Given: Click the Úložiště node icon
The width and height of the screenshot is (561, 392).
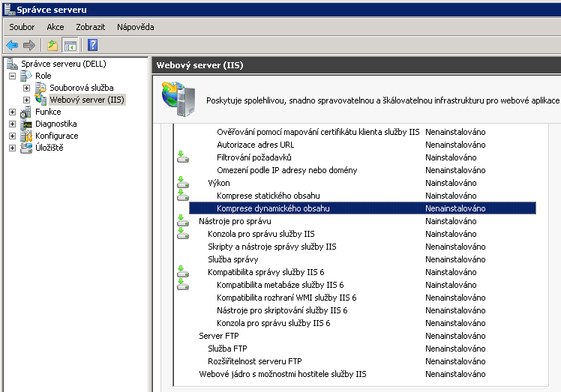Looking at the screenshot, I should click(26, 148).
